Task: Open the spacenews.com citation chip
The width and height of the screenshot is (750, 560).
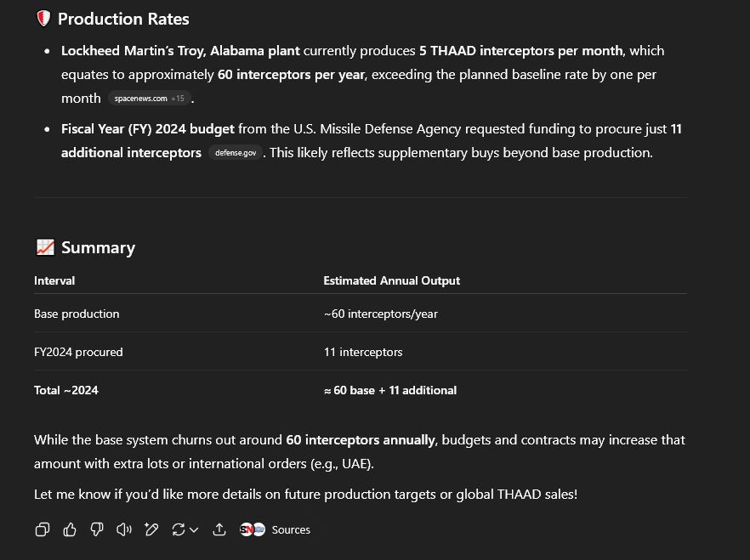Action: [x=150, y=99]
